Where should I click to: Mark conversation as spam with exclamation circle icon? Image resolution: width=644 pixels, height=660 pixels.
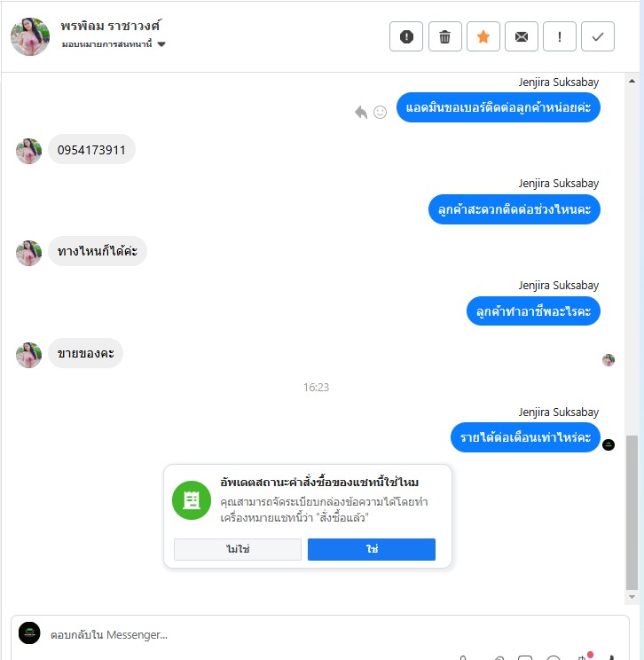point(405,36)
